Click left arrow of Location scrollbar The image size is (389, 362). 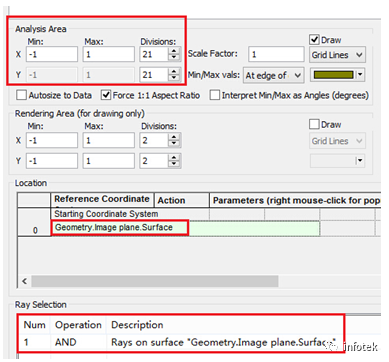point(24,281)
